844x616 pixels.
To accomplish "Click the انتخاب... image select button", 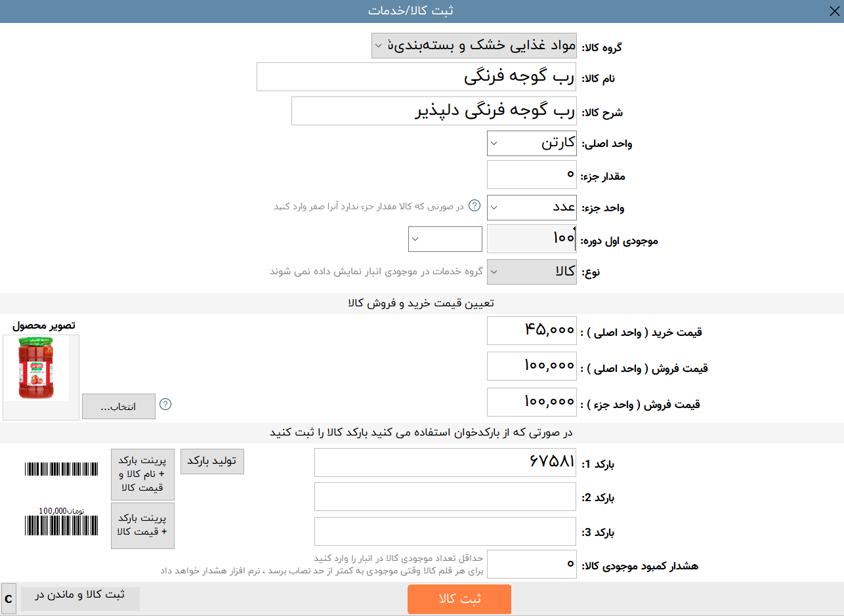I will tap(119, 407).
